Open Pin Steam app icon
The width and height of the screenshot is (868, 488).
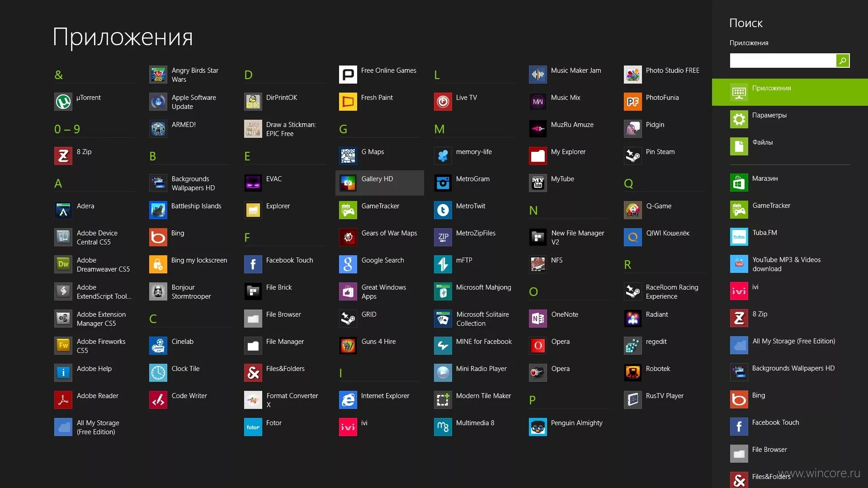click(632, 156)
